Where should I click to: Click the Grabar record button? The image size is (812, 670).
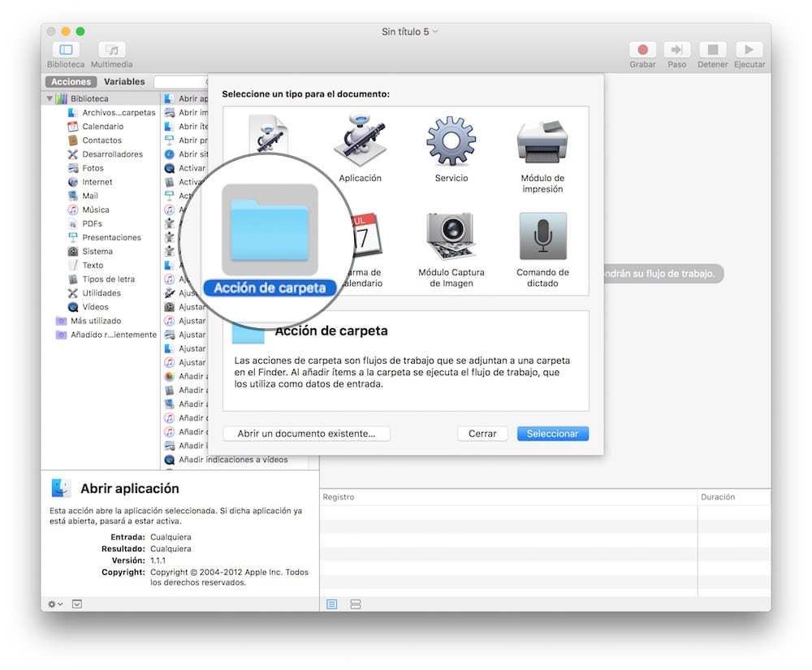(x=642, y=50)
